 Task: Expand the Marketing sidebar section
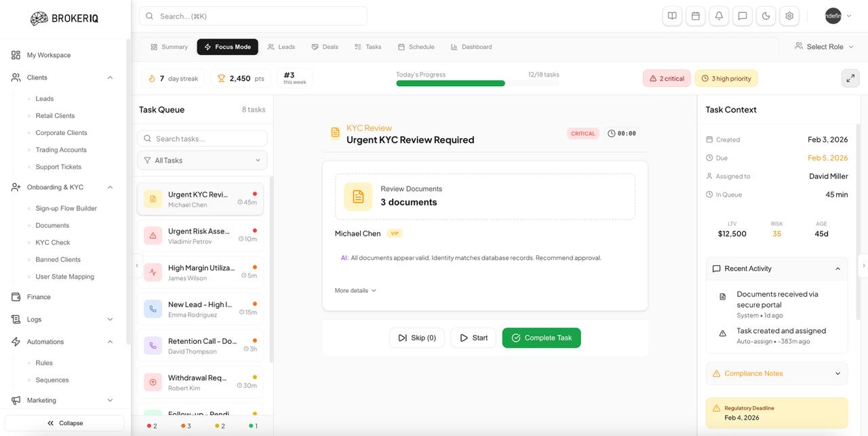tap(110, 400)
